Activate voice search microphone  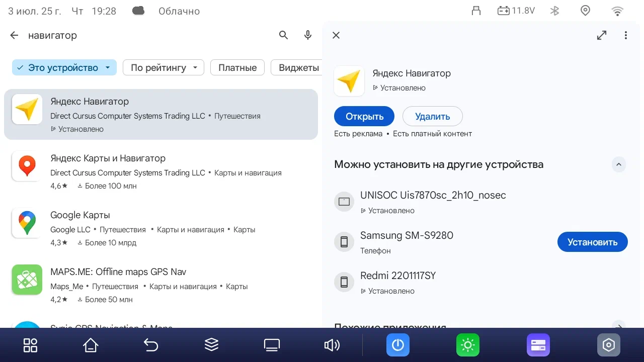(x=308, y=35)
